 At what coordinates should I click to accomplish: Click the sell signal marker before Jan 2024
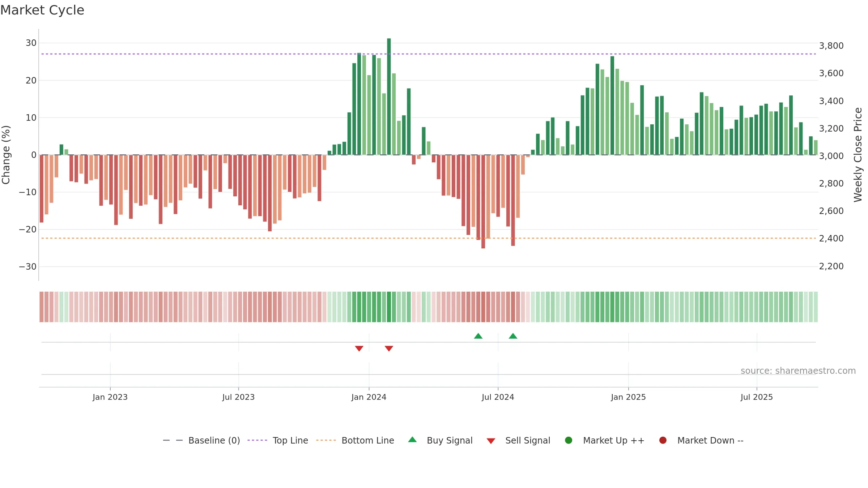point(359,348)
